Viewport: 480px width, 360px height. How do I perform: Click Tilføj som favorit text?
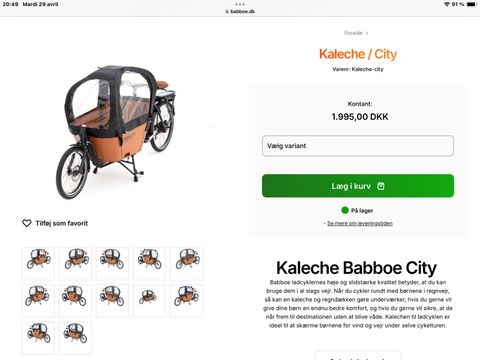(x=62, y=223)
